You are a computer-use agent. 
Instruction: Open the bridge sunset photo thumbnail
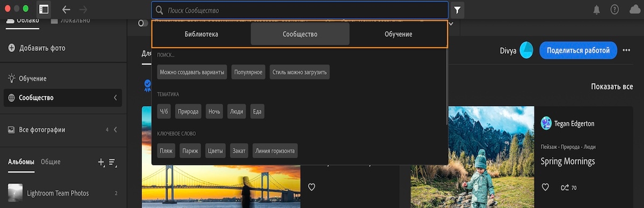click(x=221, y=157)
